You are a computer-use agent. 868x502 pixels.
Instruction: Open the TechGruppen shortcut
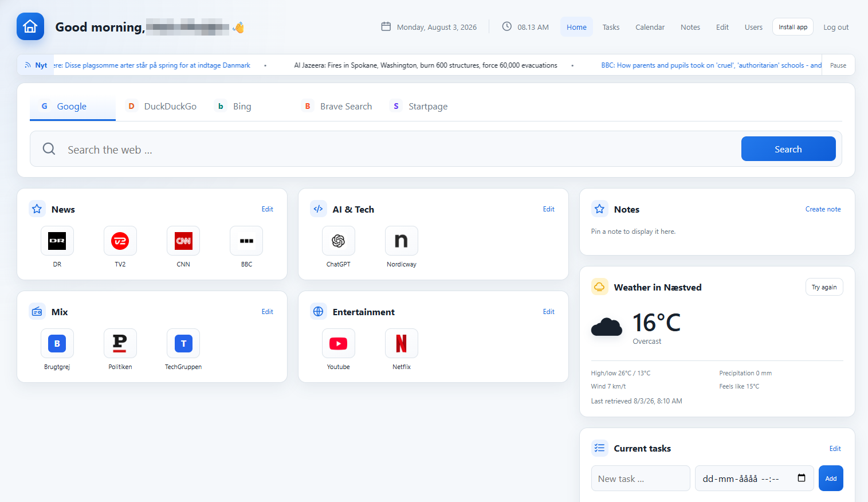(183, 343)
